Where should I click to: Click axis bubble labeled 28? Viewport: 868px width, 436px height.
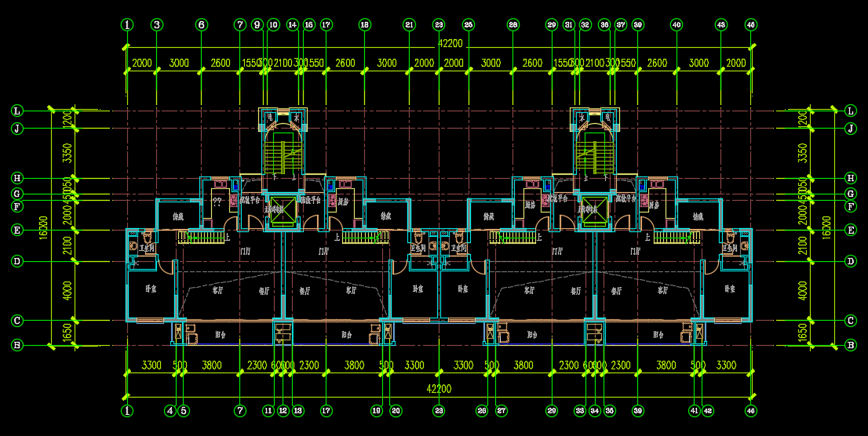click(513, 25)
